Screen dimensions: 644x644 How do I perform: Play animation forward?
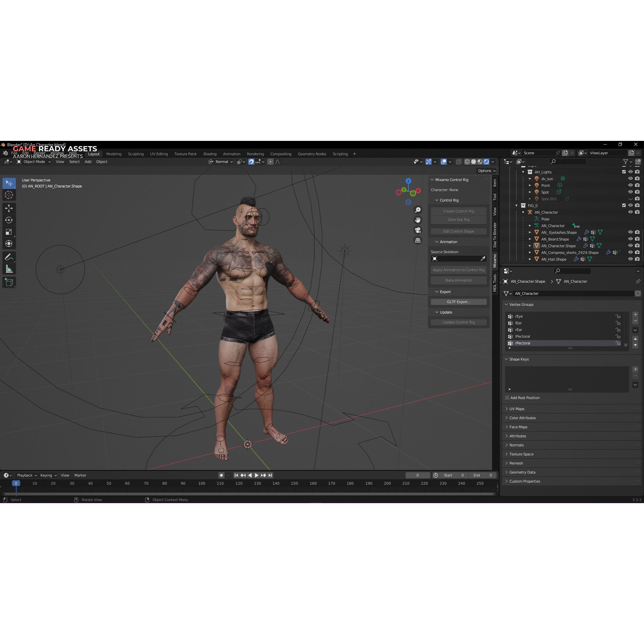coord(257,475)
